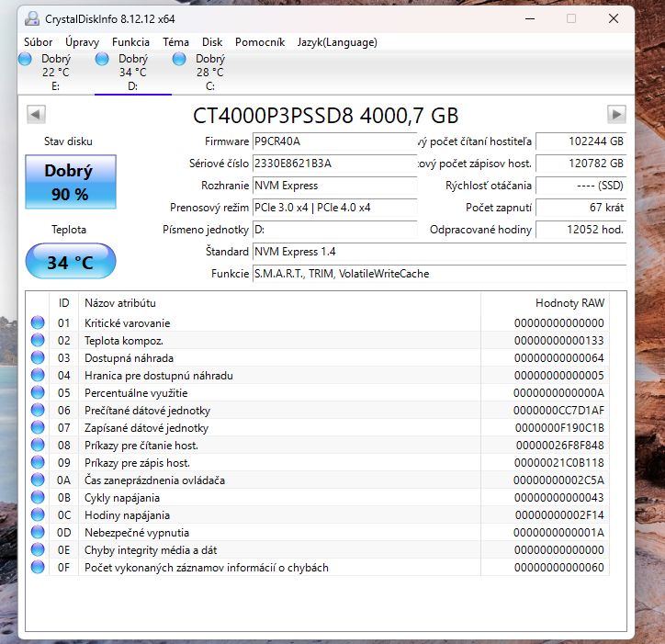Click the Dobrý 90 % health status button
The height and width of the screenshot is (644, 665).
click(71, 182)
